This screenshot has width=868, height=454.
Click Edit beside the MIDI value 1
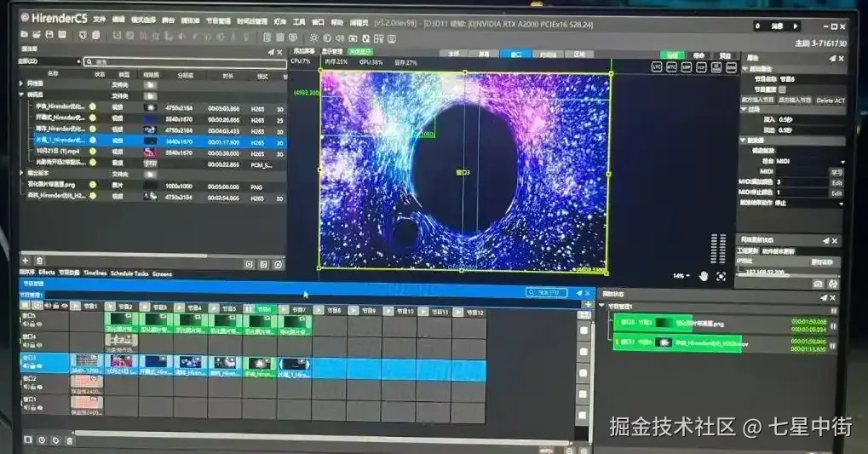pos(836,193)
